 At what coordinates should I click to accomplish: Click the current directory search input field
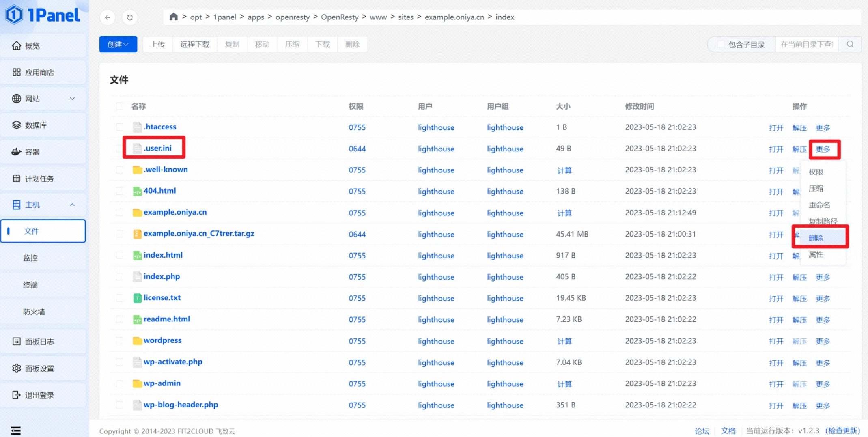click(806, 44)
